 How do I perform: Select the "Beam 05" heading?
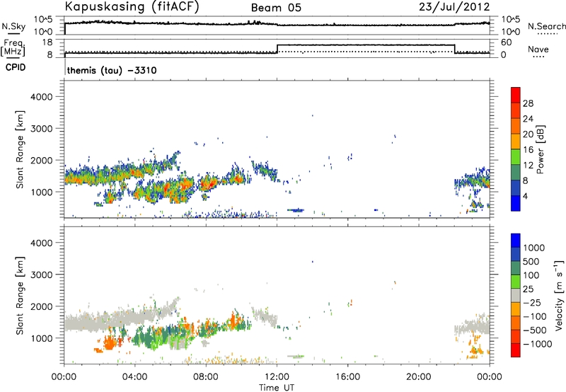(x=276, y=8)
